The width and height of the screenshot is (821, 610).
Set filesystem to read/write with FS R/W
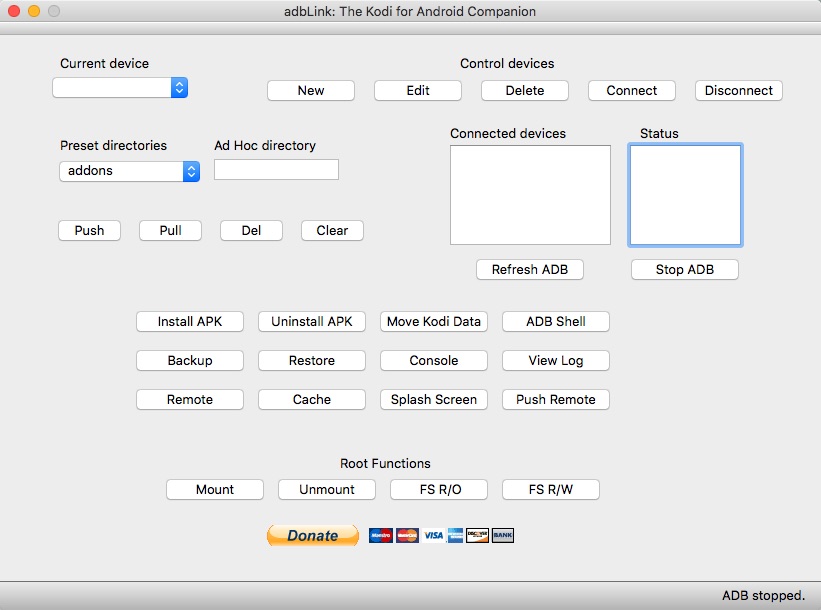550,489
